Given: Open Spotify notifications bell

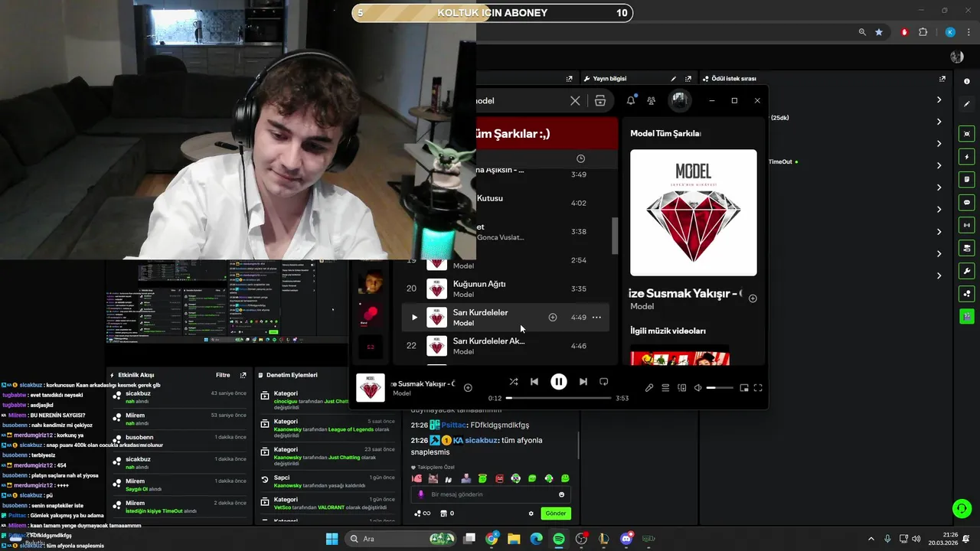Looking at the screenshot, I should 631,100.
